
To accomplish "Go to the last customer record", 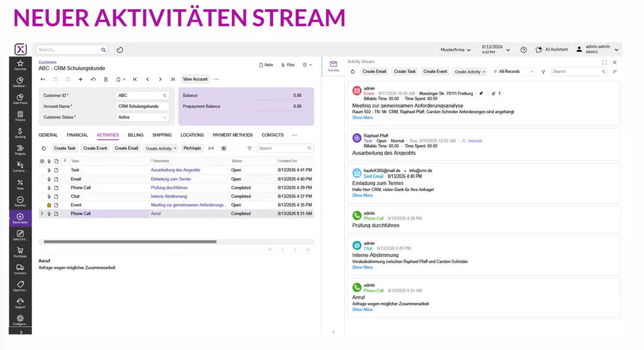I will click(172, 79).
